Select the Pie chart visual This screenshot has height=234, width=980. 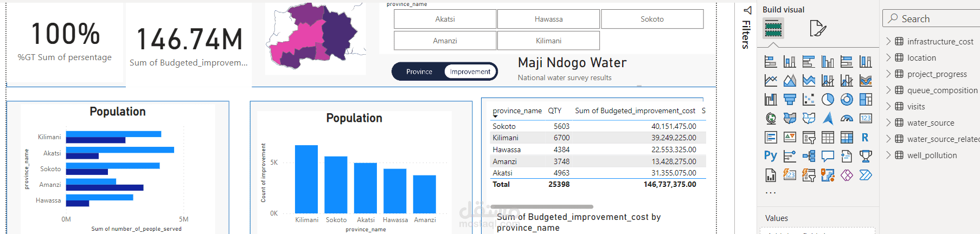click(x=828, y=100)
